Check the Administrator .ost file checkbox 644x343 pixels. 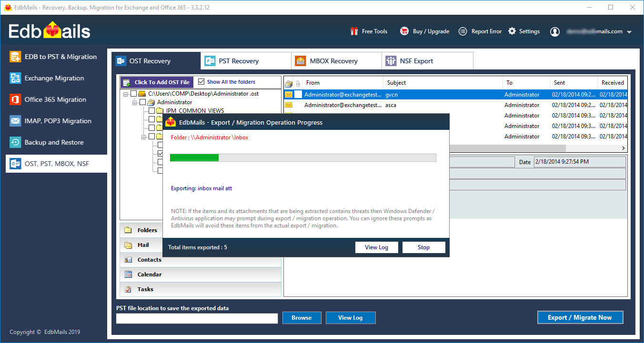click(133, 94)
